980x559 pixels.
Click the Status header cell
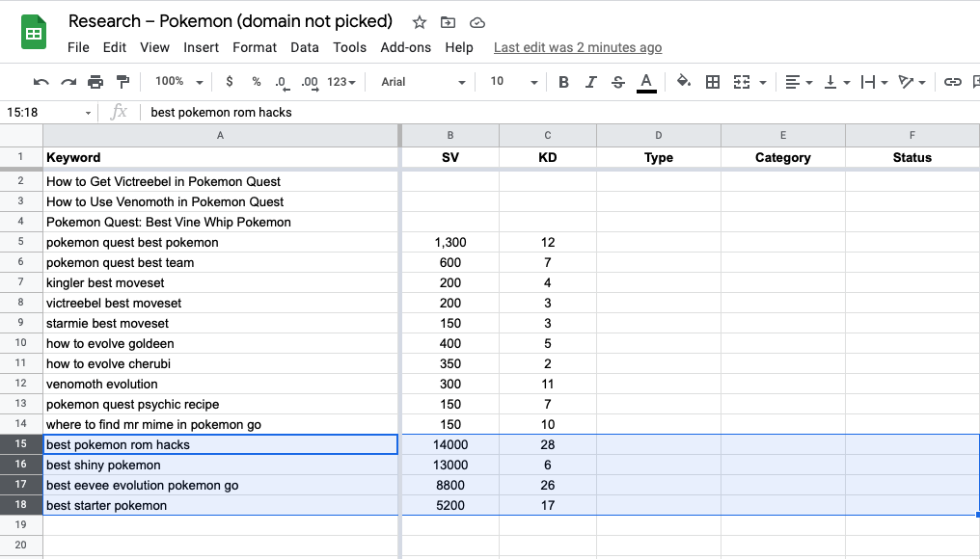[x=912, y=157]
